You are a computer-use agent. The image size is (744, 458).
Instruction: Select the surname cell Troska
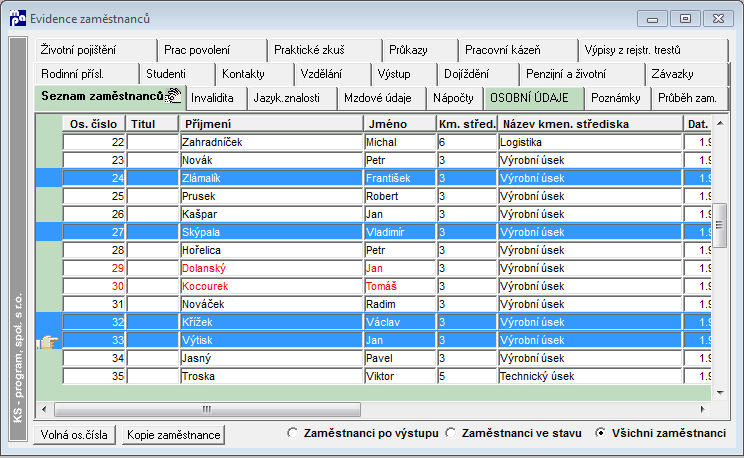coord(271,377)
